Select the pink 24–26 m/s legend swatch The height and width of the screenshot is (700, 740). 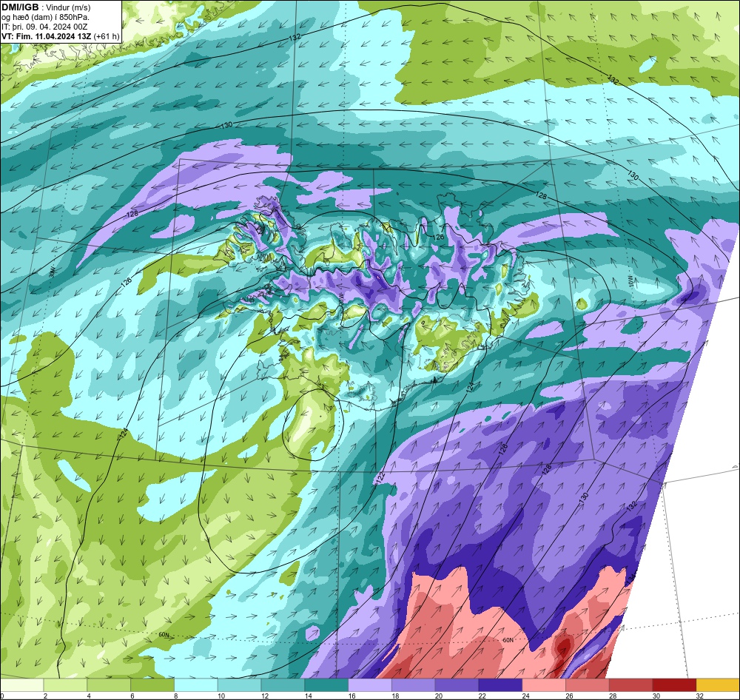click(x=544, y=684)
